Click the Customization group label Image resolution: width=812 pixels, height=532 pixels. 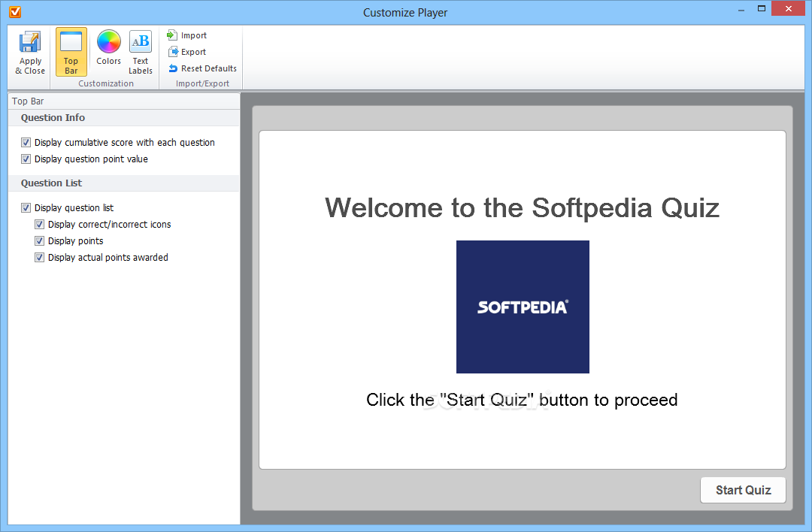pyautogui.click(x=106, y=83)
